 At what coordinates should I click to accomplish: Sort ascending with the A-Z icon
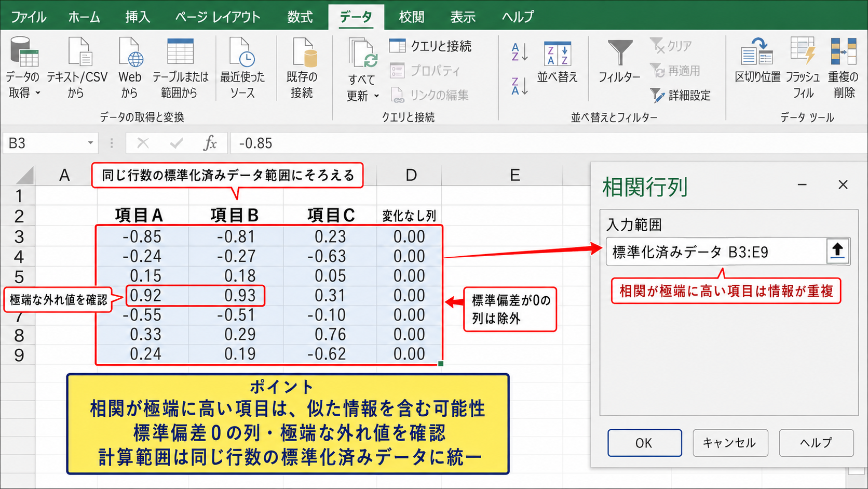pyautogui.click(x=519, y=52)
